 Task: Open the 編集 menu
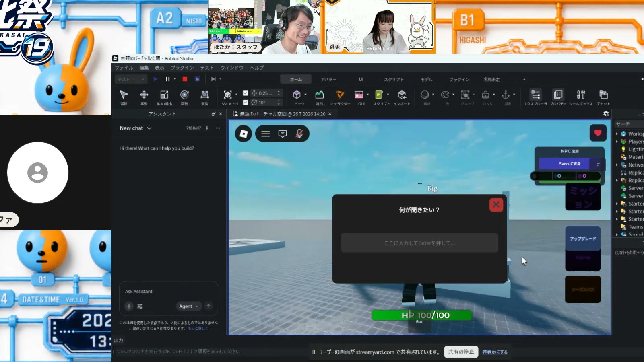click(144, 68)
